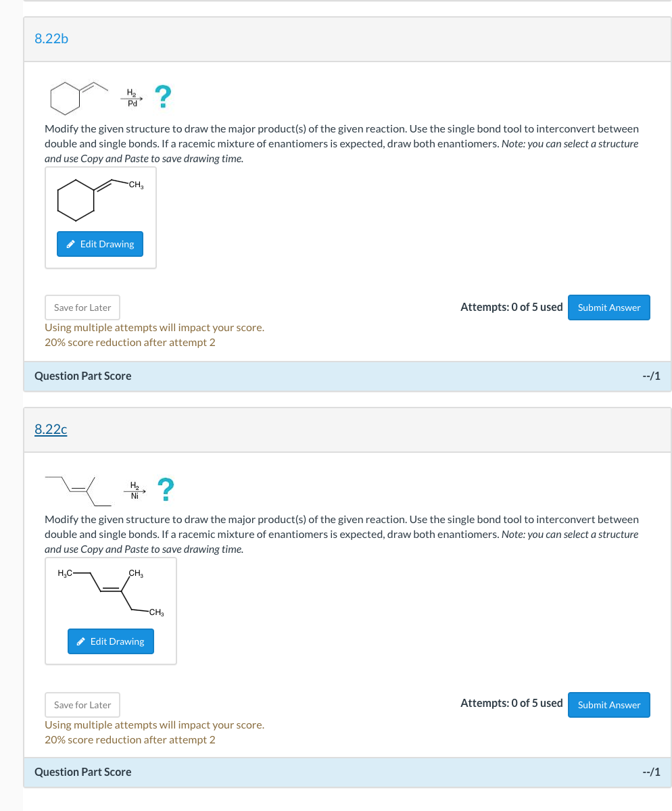Image resolution: width=672 pixels, height=811 pixels.
Task: Click Save for Later under 8.22b
Action: click(82, 308)
